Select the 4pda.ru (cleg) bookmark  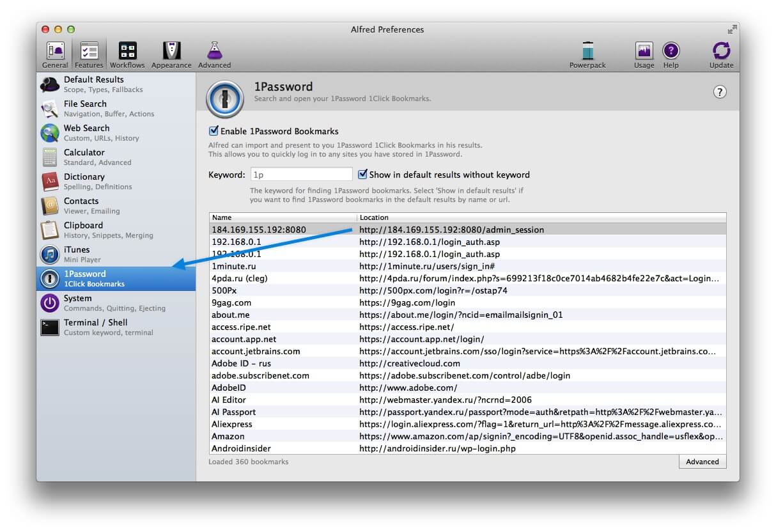coord(467,278)
